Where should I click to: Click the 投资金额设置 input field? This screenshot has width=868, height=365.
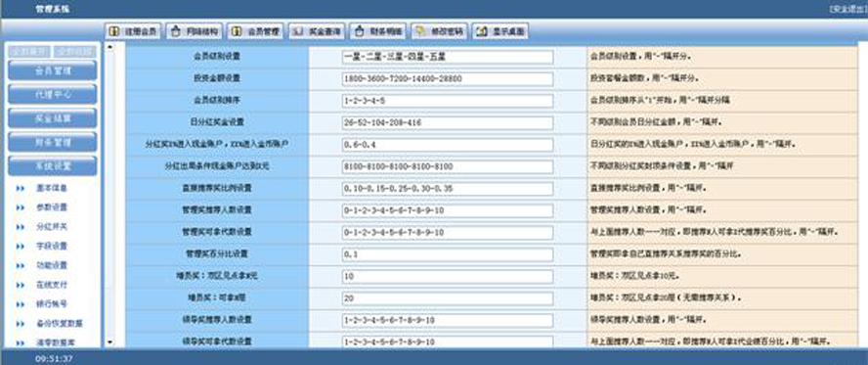pos(448,79)
